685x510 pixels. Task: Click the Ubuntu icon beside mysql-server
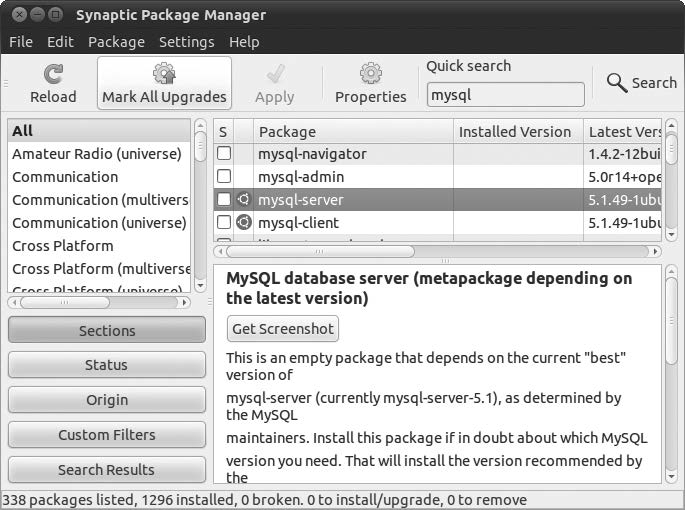[x=244, y=199]
